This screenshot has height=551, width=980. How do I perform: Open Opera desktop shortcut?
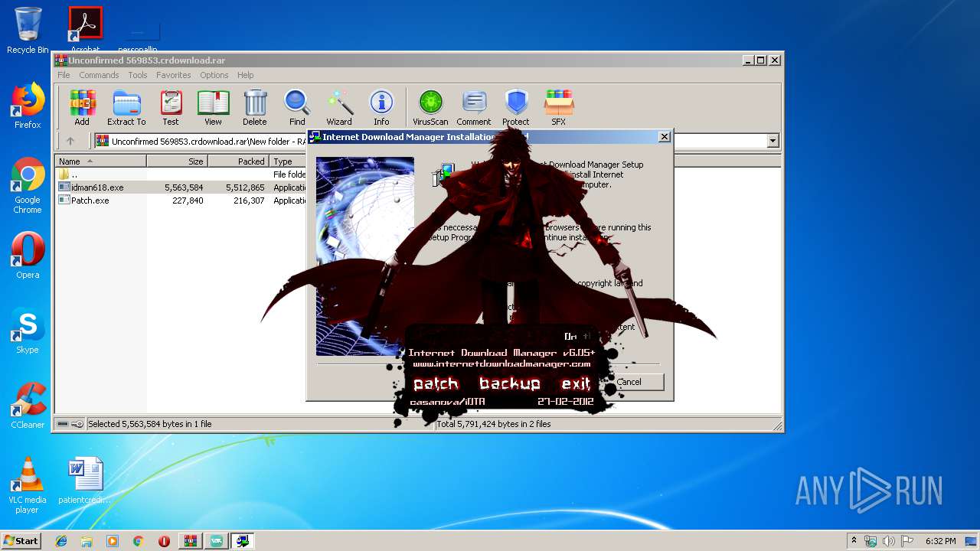pyautogui.click(x=28, y=255)
